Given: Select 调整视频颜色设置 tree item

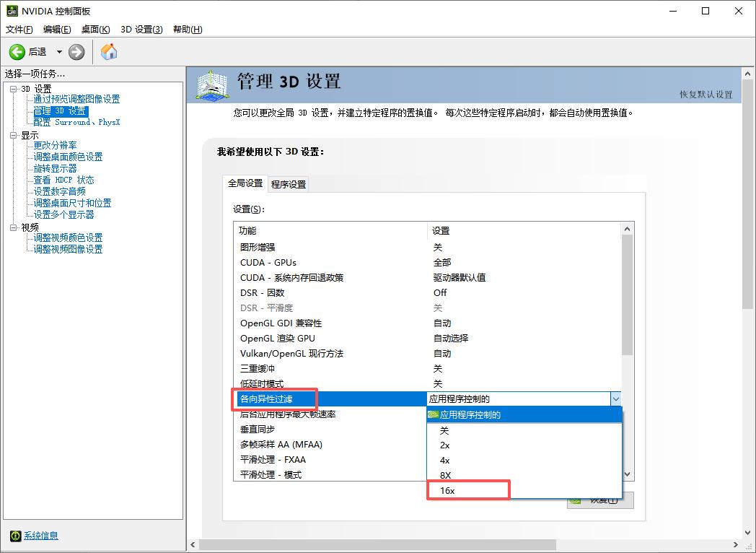Looking at the screenshot, I should (68, 238).
